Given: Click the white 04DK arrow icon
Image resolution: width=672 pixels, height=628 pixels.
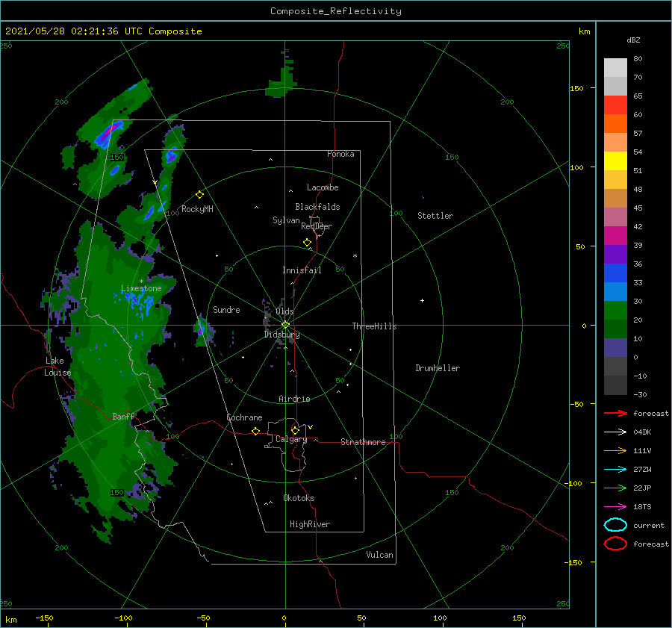Looking at the screenshot, I should pos(615,432).
